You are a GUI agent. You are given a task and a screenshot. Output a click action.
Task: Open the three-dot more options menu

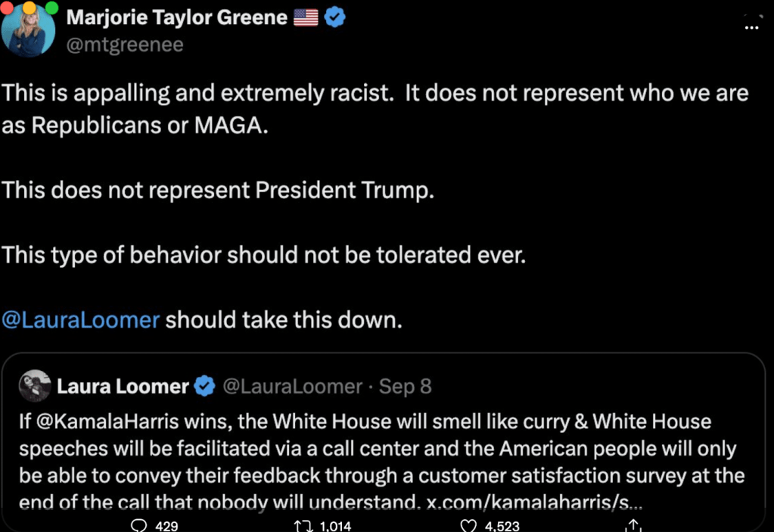[x=751, y=26]
